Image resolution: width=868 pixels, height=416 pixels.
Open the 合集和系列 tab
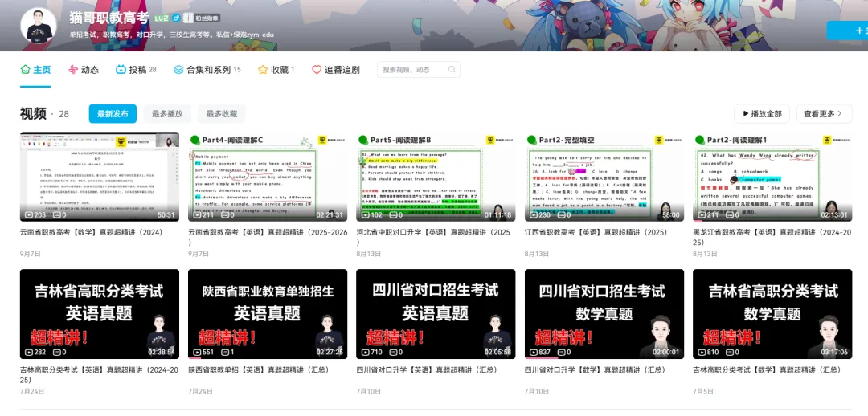[x=207, y=70]
